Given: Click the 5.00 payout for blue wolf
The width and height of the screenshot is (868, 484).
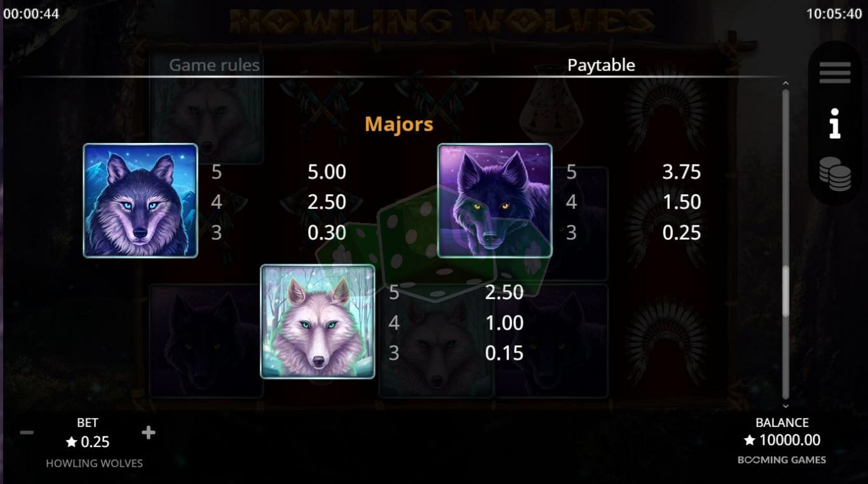Looking at the screenshot, I should pyautogui.click(x=327, y=171).
